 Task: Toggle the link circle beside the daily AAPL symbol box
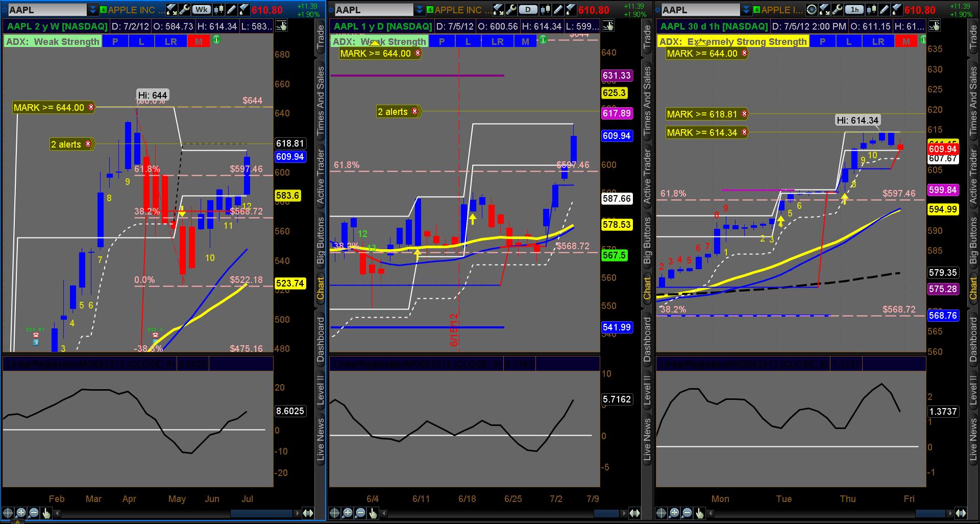[331, 10]
